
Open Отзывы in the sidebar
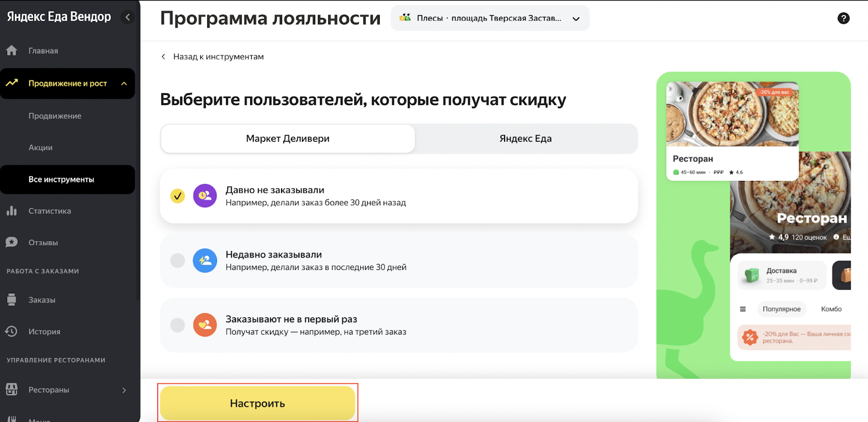[43, 242]
